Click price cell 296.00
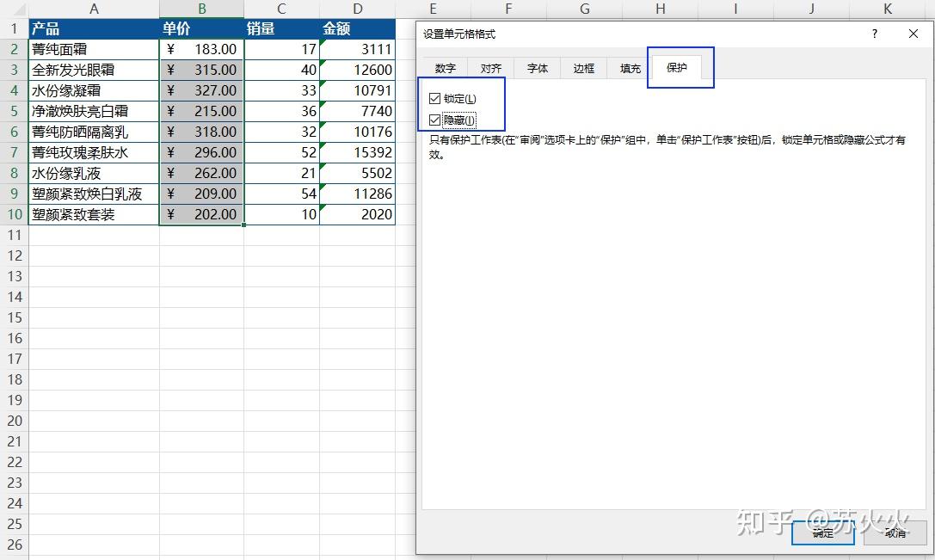The height and width of the screenshot is (560, 935). coord(201,152)
